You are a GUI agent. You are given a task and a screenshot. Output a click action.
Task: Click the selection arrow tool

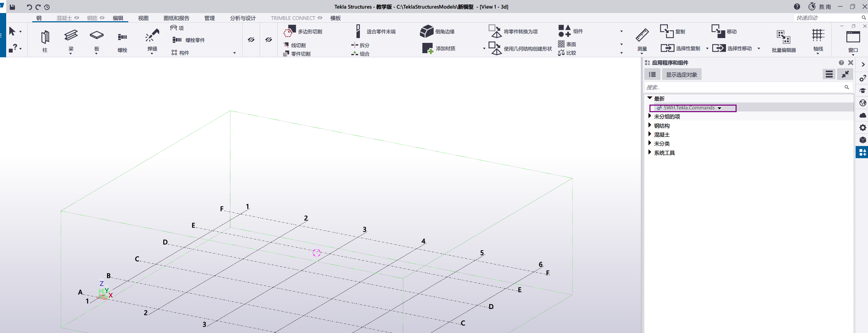coord(12,32)
